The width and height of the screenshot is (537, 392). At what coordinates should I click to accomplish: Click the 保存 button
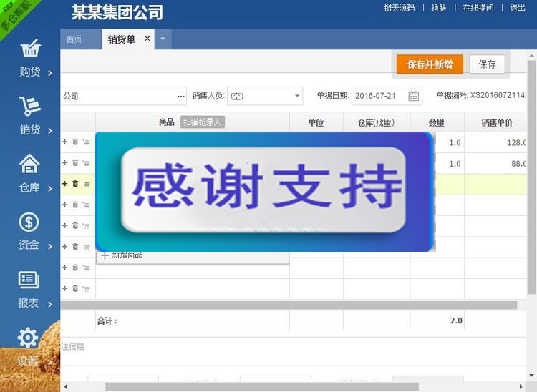[487, 64]
